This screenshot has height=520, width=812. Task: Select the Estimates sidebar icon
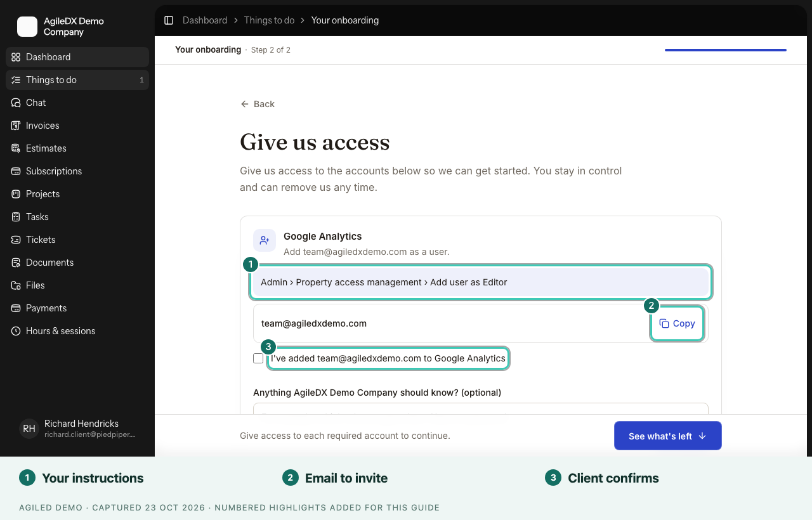pyautogui.click(x=16, y=148)
